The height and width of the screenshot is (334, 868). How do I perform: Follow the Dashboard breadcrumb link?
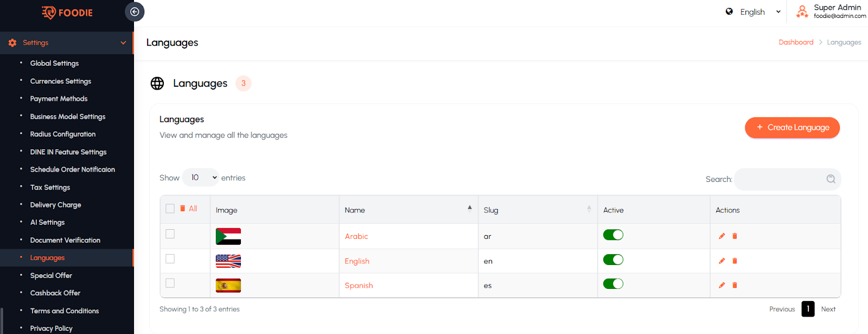(796, 42)
